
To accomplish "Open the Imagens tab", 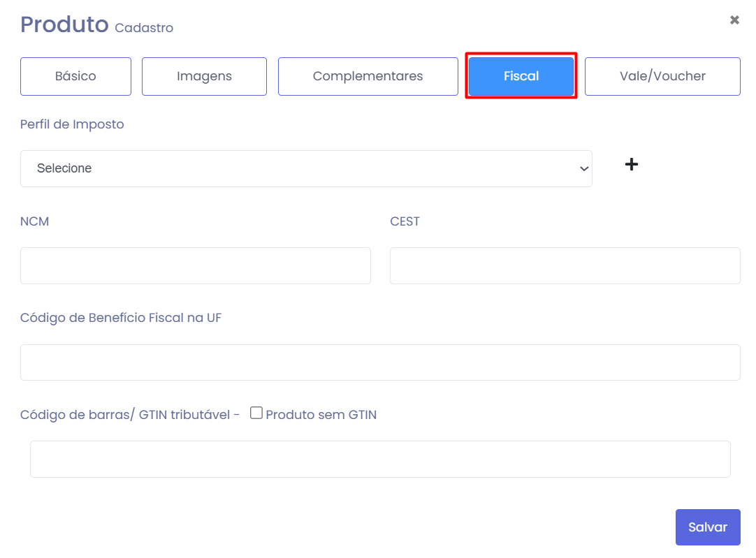I will (204, 76).
